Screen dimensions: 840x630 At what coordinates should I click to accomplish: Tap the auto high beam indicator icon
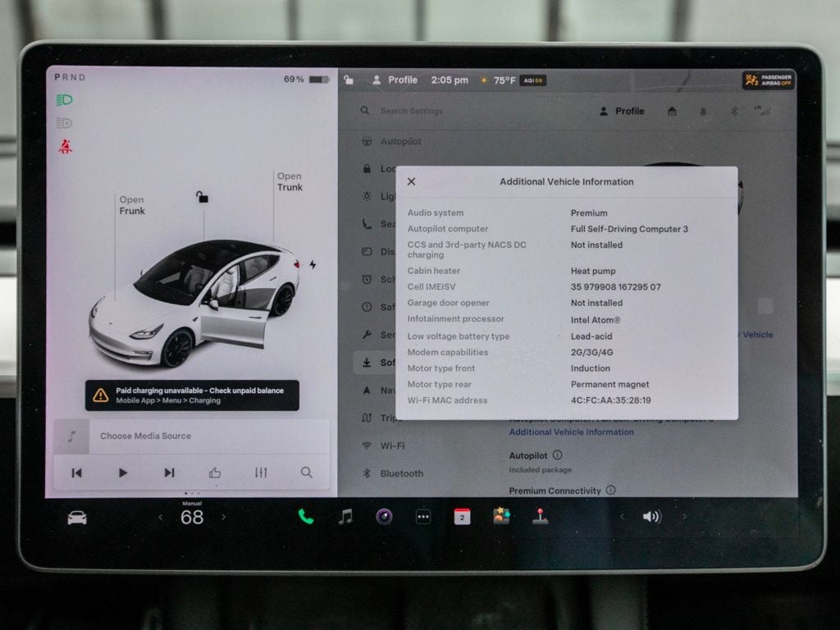click(x=64, y=123)
